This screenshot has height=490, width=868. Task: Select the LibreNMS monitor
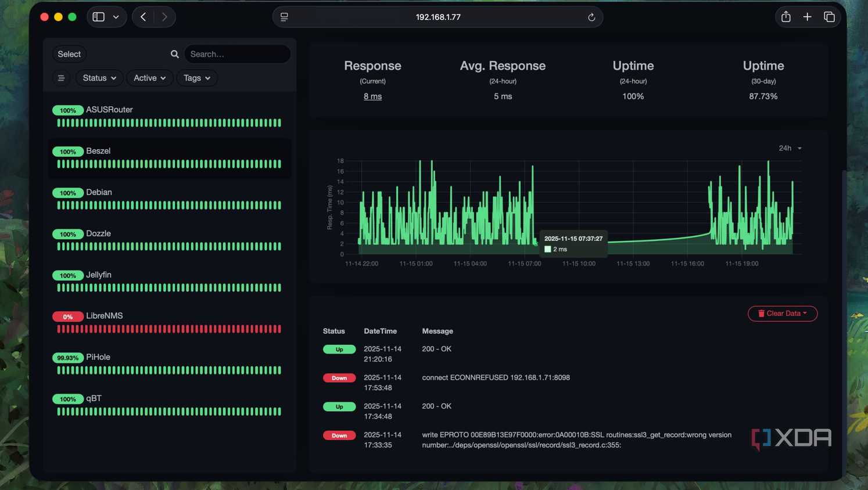point(169,322)
